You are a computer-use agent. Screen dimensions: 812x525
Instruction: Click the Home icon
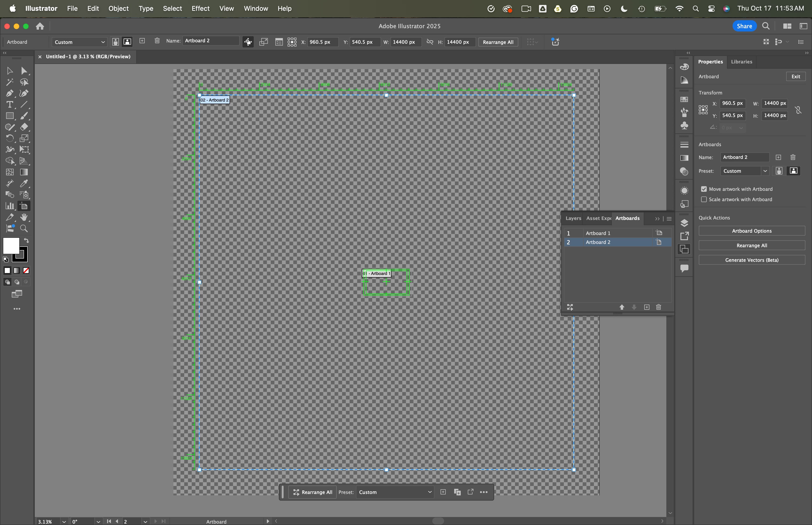pyautogui.click(x=40, y=26)
